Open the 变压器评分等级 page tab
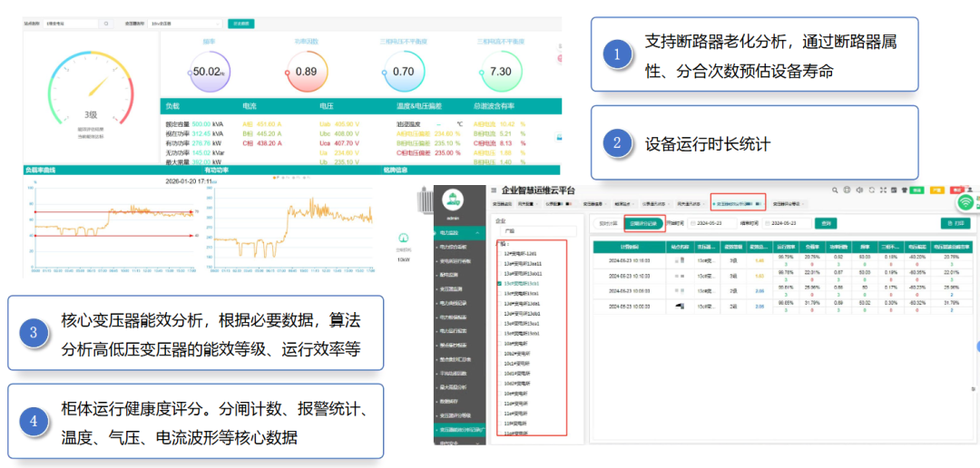This screenshot has height=468, width=980. 789,204
